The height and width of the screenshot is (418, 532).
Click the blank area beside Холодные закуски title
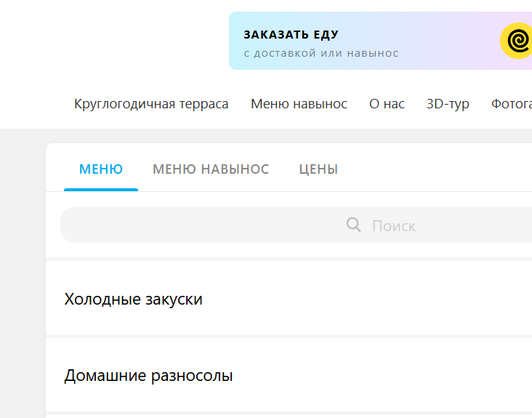363,299
